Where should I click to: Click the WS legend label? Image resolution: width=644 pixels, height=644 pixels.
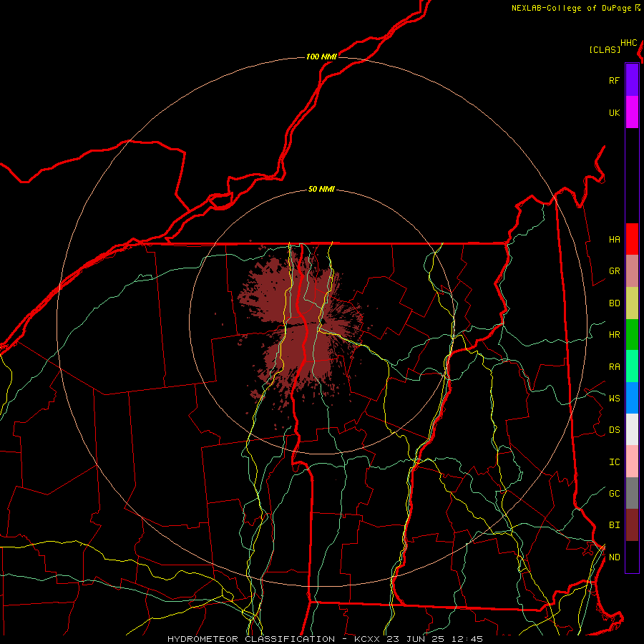[614, 398]
